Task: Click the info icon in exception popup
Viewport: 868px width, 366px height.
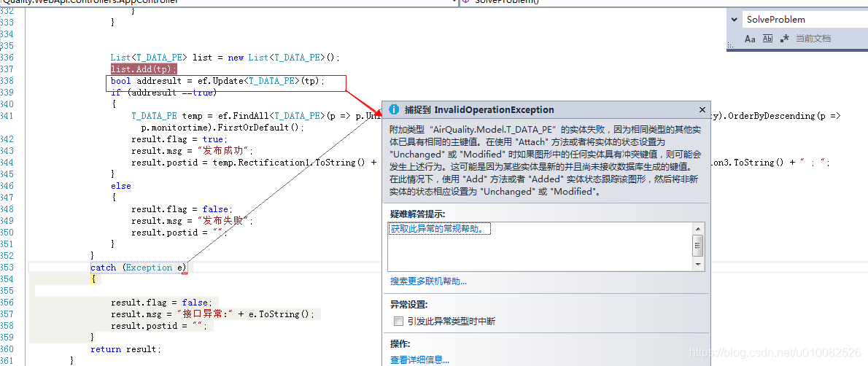Action: 394,109
